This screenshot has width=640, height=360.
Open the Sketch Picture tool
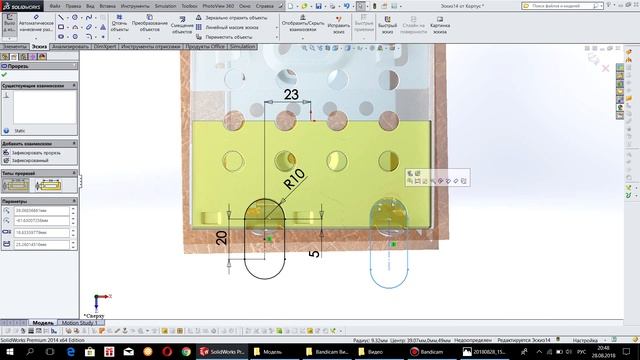(440, 25)
